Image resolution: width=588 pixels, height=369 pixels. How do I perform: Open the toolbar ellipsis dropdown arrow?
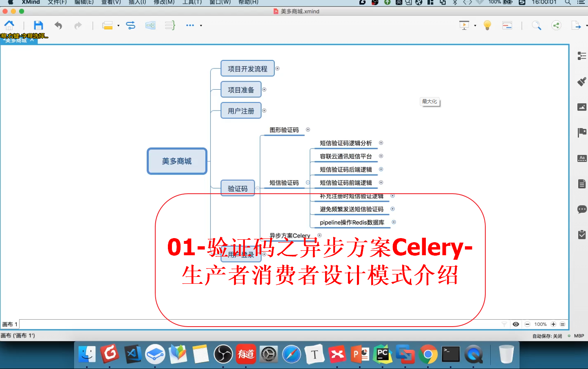201,26
